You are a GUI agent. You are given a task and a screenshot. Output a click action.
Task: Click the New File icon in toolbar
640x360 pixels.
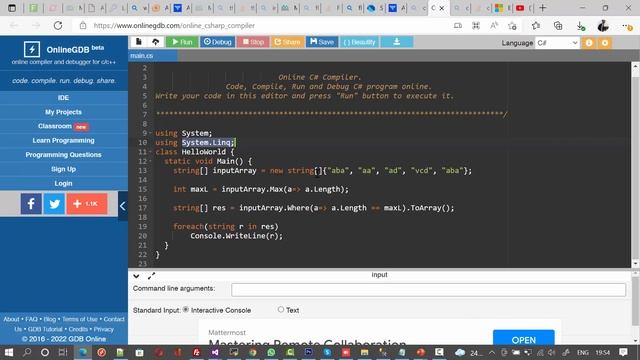[x=139, y=42]
